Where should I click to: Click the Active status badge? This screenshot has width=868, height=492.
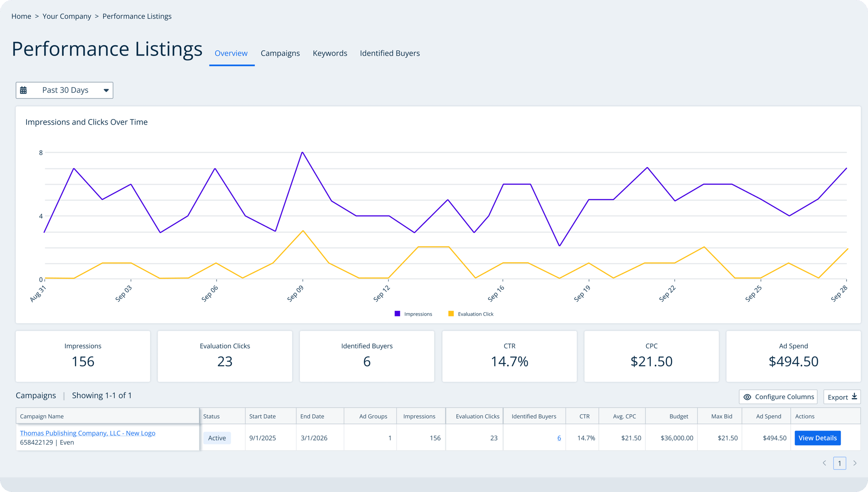click(x=217, y=438)
